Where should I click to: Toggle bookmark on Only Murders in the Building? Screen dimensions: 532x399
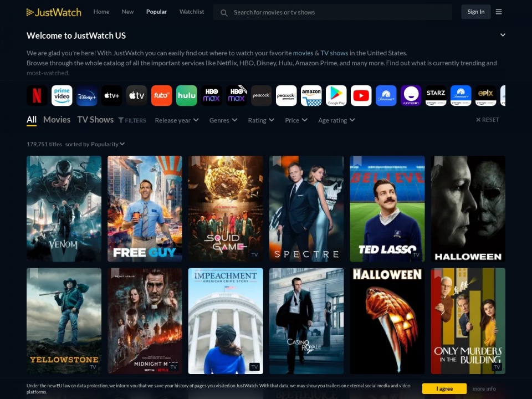coord(438,273)
